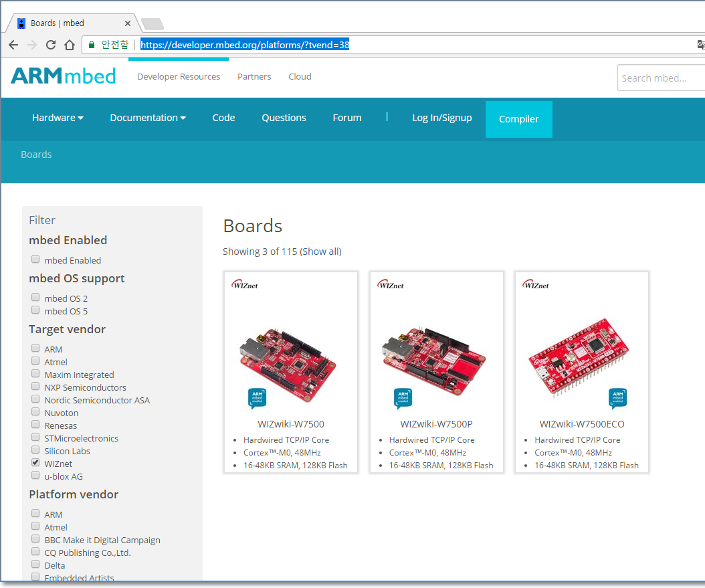
Task: Click the ARM mbed logo
Action: tap(64, 76)
